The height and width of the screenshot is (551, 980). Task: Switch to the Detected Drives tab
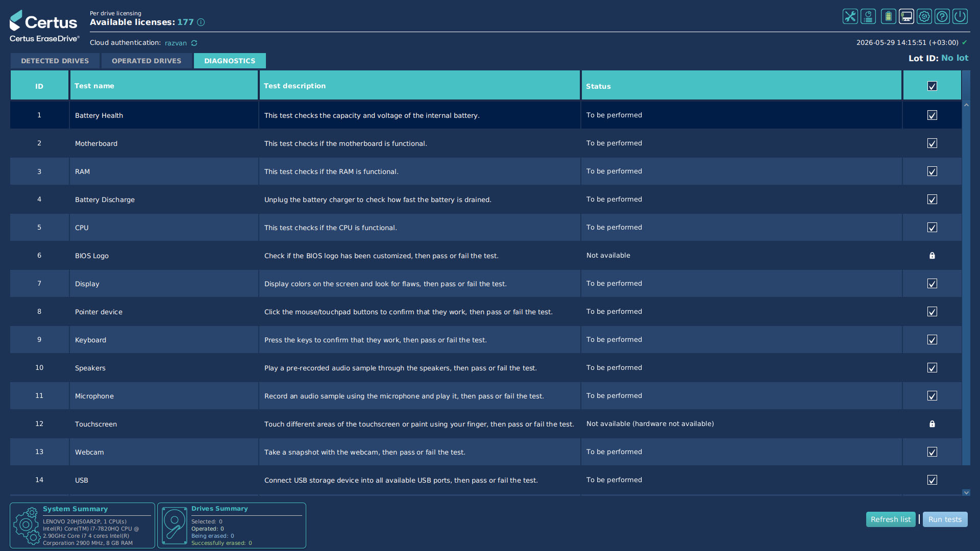(x=55, y=61)
